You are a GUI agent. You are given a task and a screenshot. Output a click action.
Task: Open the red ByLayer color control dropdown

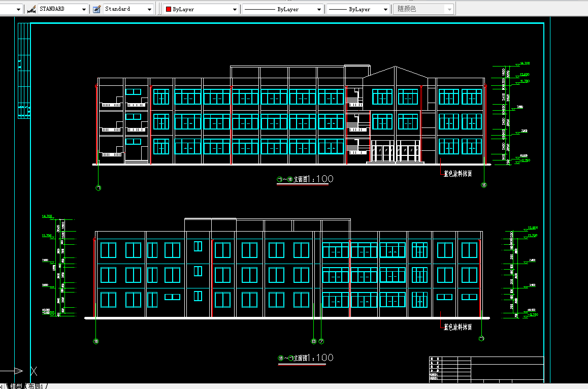tap(235, 9)
